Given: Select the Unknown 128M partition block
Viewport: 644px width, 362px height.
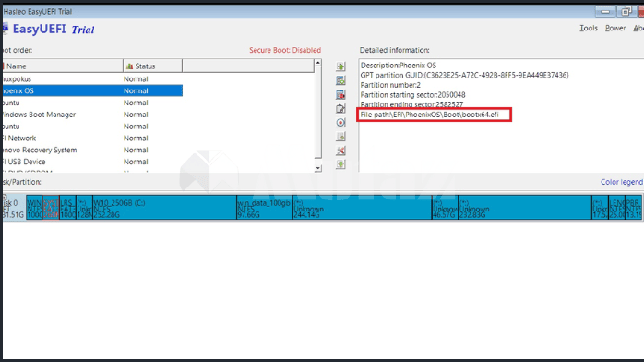Looking at the screenshot, I should [x=85, y=208].
